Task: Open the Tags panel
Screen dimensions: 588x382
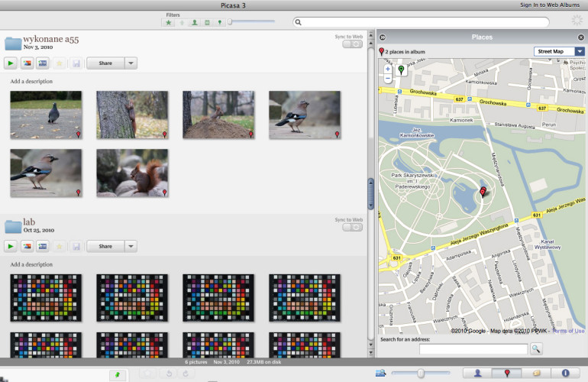Action: coord(536,373)
